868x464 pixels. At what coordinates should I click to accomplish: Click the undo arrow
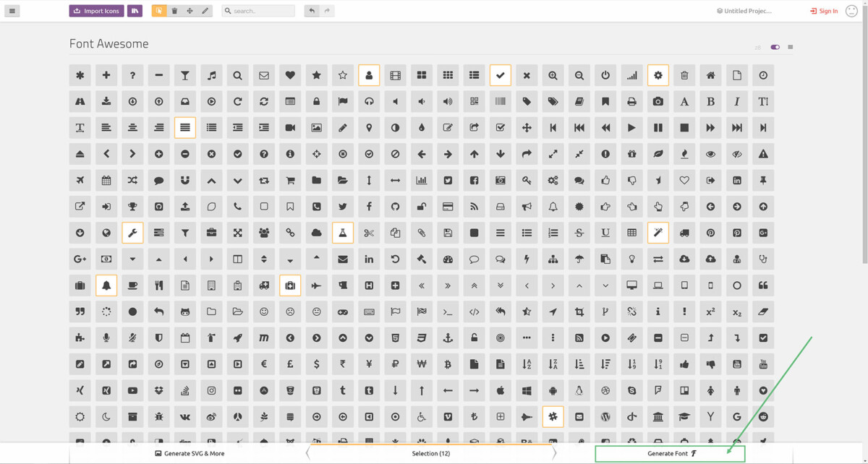(x=311, y=10)
